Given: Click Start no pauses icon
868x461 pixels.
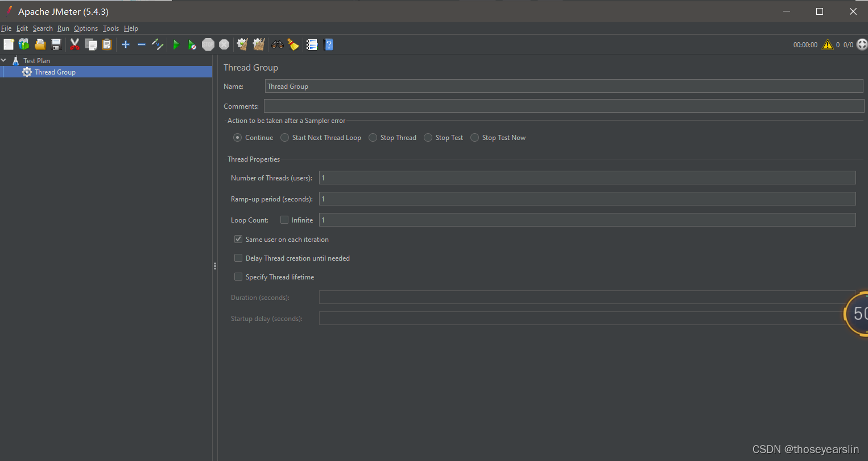Looking at the screenshot, I should click(192, 44).
